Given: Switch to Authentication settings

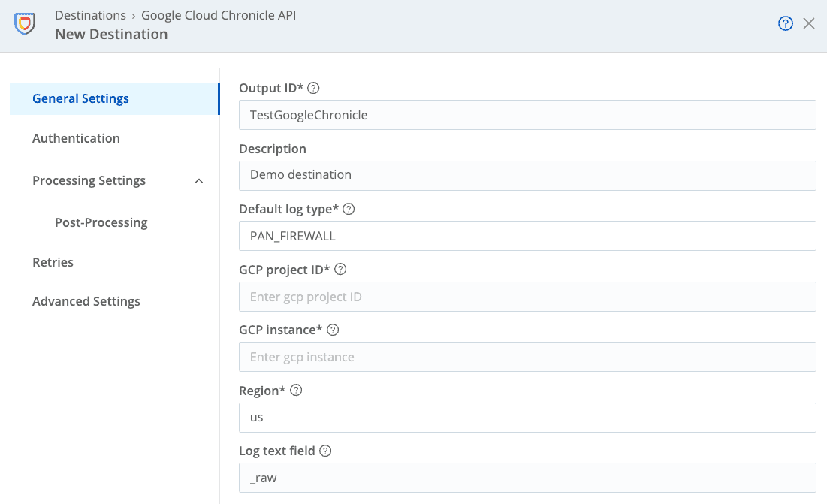Looking at the screenshot, I should point(76,138).
